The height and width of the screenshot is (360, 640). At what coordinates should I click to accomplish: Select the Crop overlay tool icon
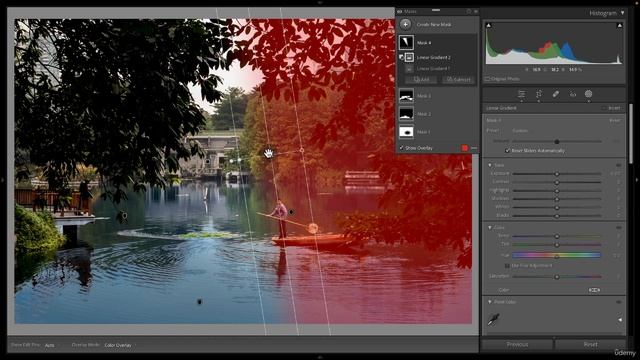point(539,94)
